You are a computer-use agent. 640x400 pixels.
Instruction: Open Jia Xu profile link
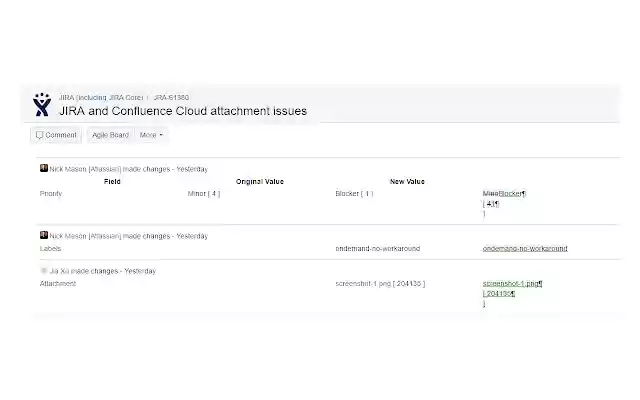tap(60, 271)
